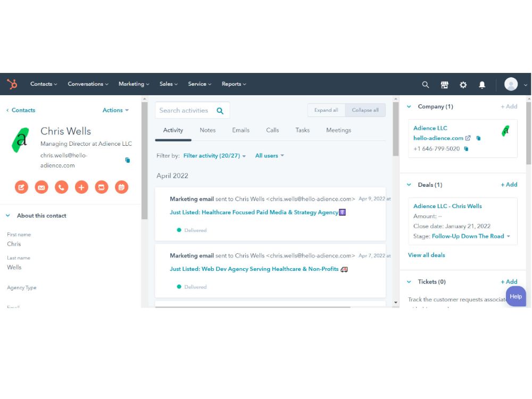Click the Expand all button

(326, 110)
